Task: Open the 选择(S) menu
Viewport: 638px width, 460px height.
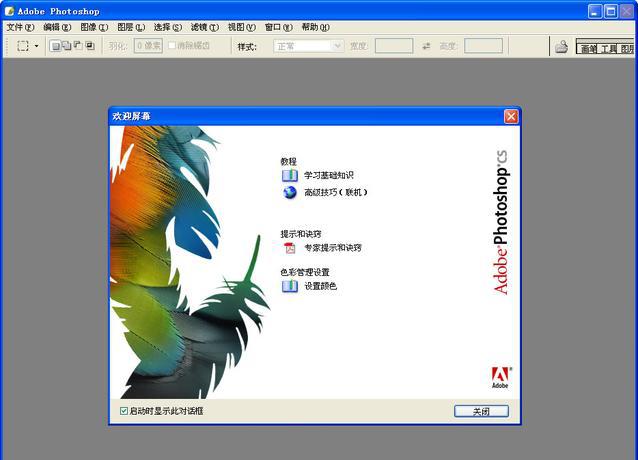Action: coord(168,27)
